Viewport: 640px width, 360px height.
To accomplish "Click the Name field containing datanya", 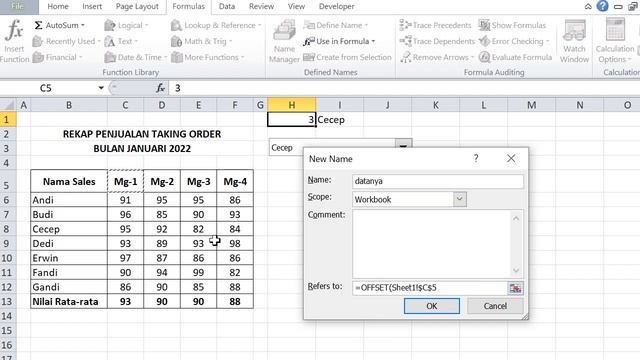I will click(438, 181).
